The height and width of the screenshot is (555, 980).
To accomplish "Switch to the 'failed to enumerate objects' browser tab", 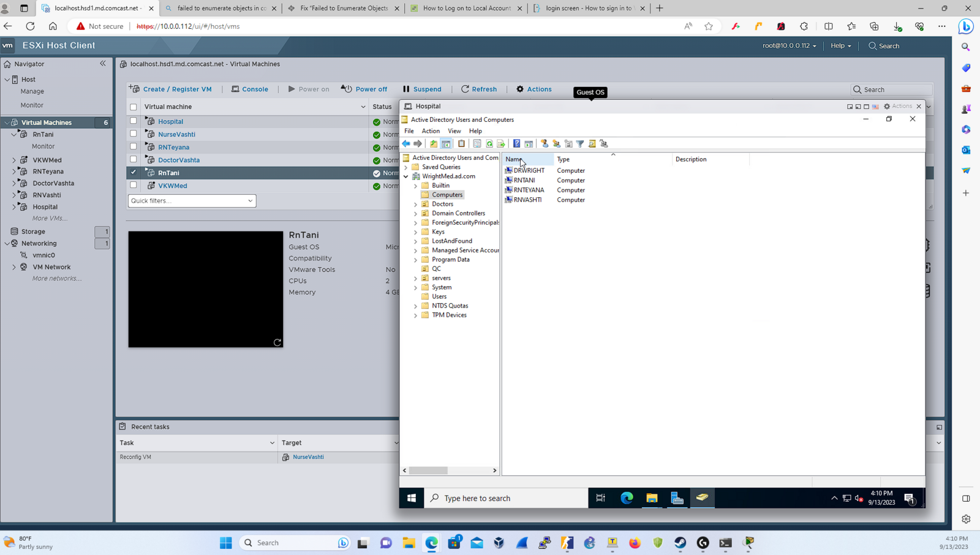I will [x=221, y=9].
